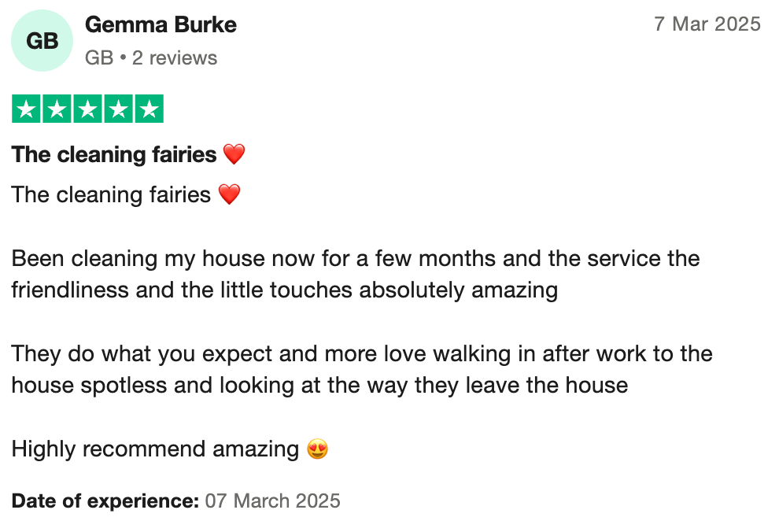Click the non-bold "The cleaning fairies" body line

(x=111, y=194)
